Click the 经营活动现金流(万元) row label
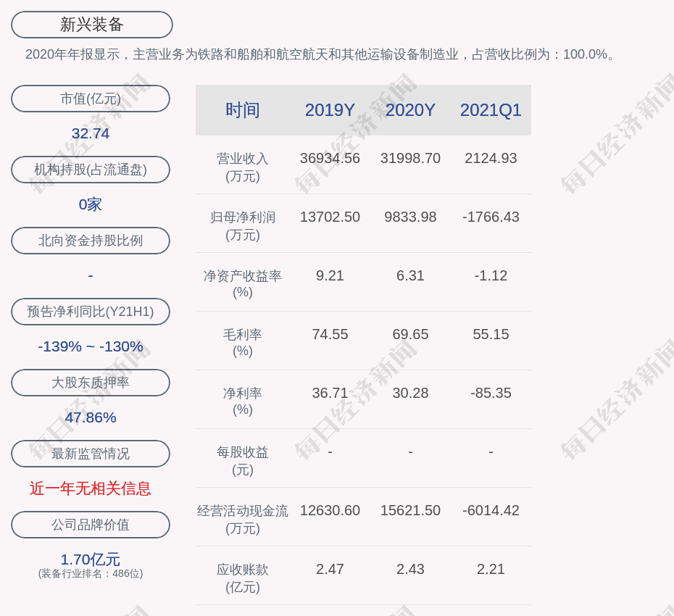 pyautogui.click(x=243, y=519)
